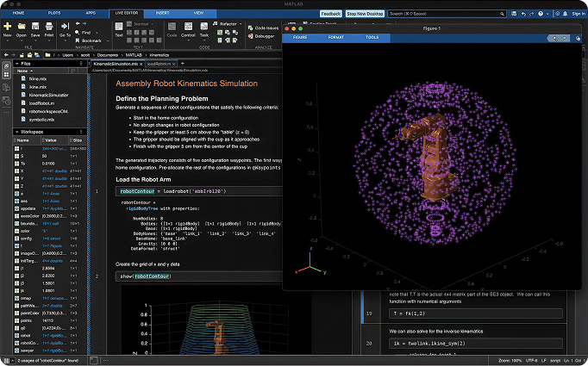This screenshot has width=588, height=366.
Task: Click the quick access Save icon in the top bar
Action: point(514,14)
